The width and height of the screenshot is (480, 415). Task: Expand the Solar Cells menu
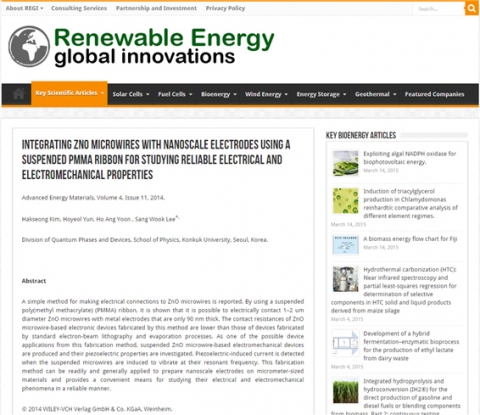131,94
